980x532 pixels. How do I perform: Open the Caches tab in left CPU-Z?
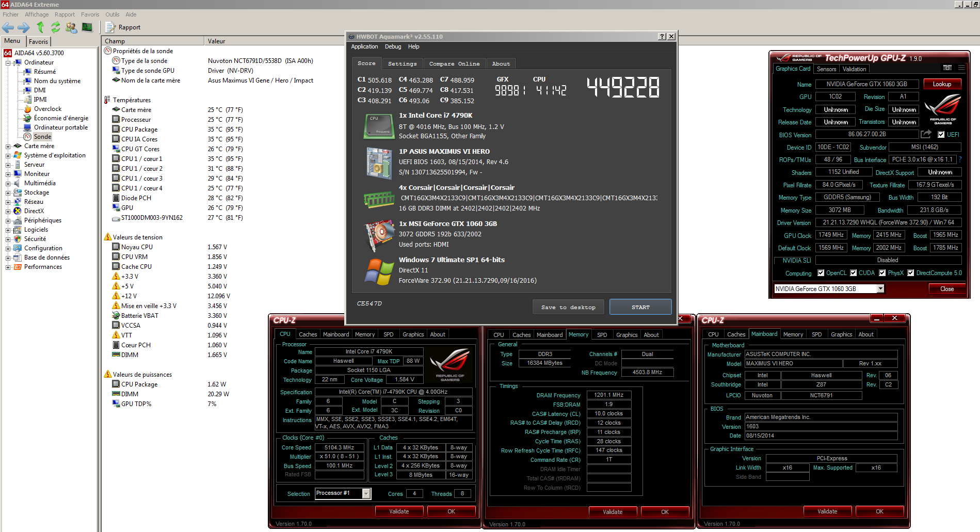[x=308, y=334]
